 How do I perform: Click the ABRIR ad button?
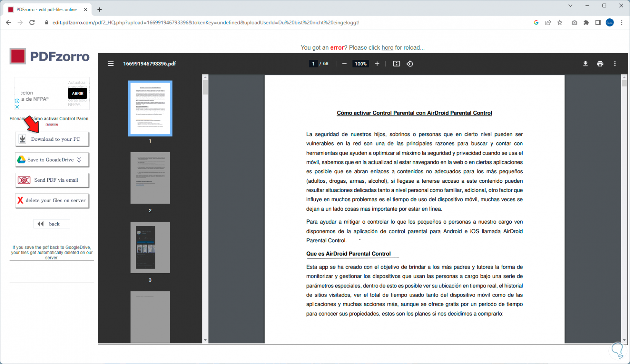click(x=78, y=93)
